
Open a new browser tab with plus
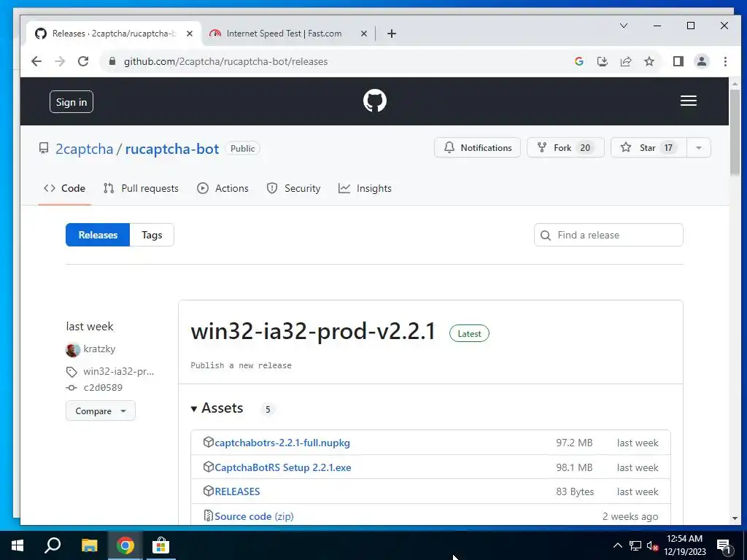(392, 34)
